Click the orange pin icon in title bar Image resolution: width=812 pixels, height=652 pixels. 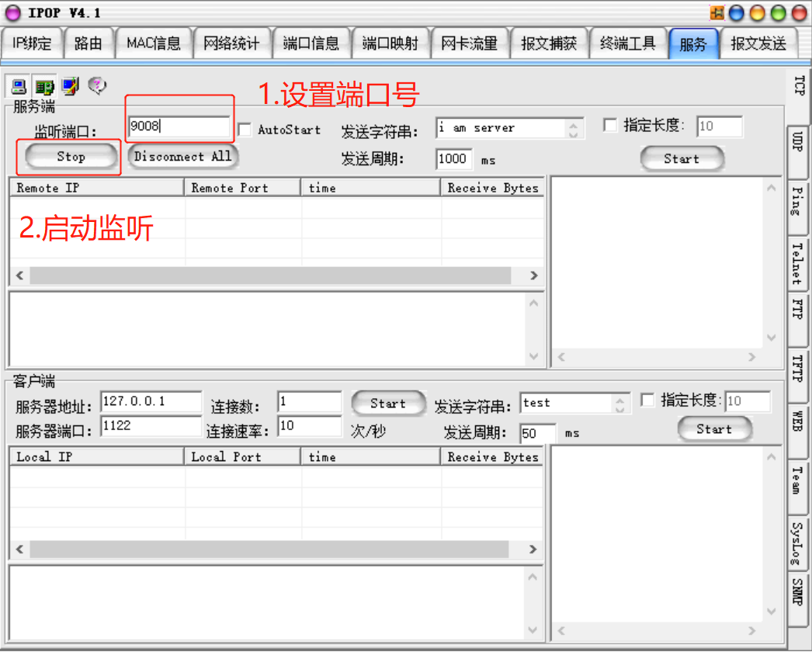(717, 13)
